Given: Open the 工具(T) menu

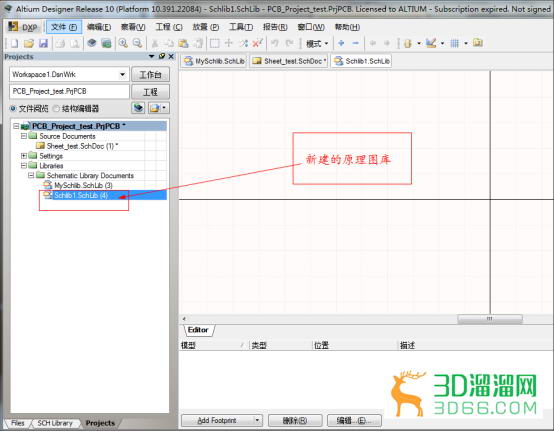Looking at the screenshot, I should (241, 27).
